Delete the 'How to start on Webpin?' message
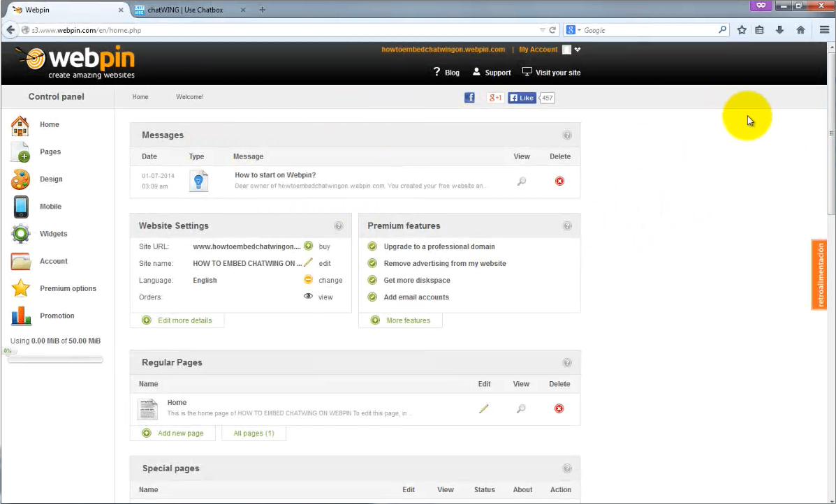Screen dimensions: 836x504 [x=559, y=181]
